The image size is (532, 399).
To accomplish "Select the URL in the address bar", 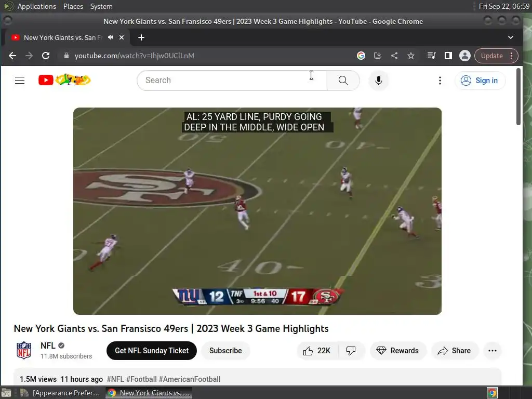I will coord(135,56).
